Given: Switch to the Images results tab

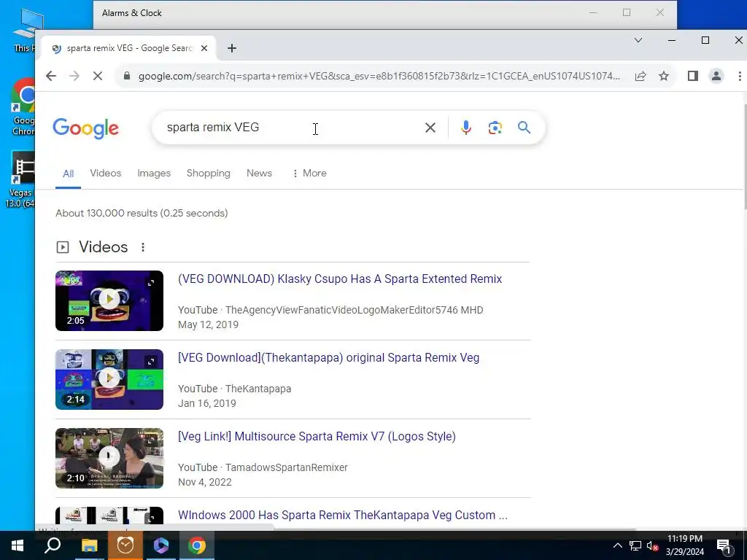Looking at the screenshot, I should coord(154,174).
